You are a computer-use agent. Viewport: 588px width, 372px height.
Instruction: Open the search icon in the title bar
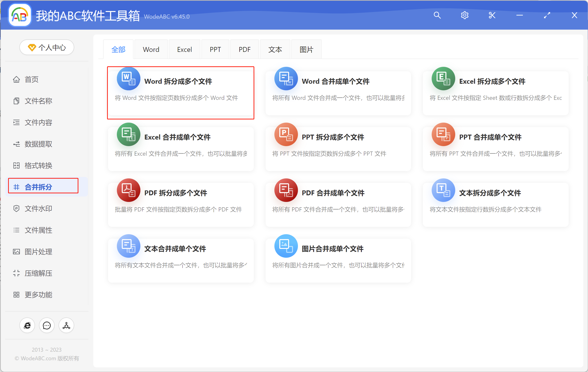437,15
